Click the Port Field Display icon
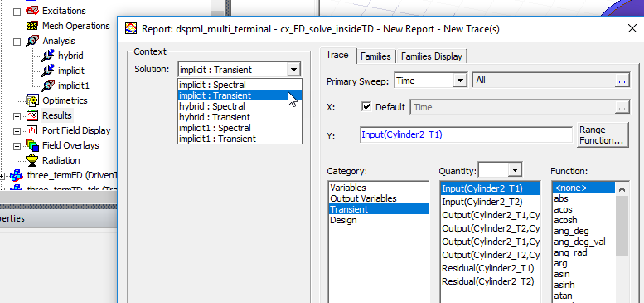The image size is (644, 303). point(32,130)
